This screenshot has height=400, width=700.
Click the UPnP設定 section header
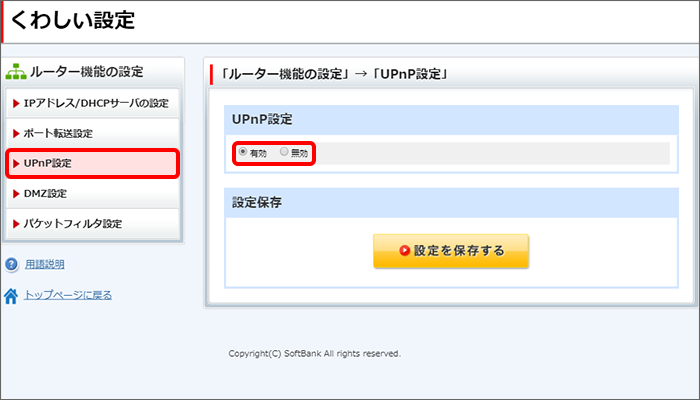(x=451, y=120)
